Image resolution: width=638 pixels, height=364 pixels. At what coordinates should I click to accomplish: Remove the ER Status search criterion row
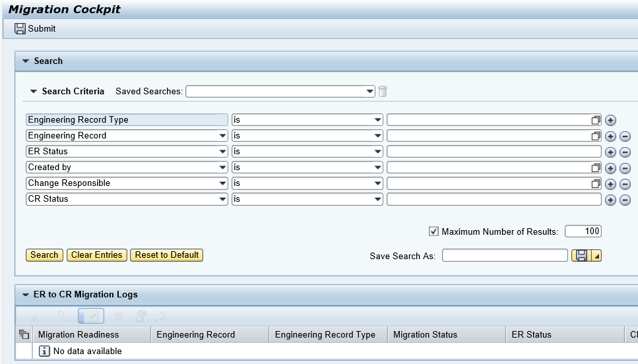click(625, 152)
